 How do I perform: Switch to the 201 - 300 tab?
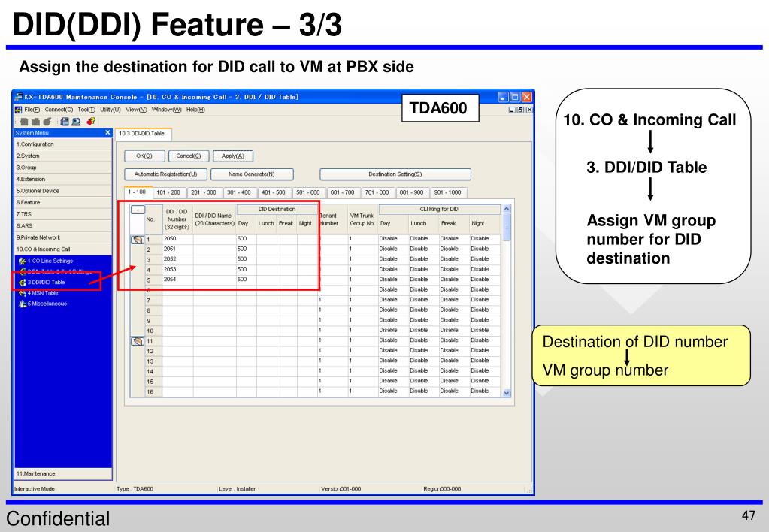[x=204, y=192]
